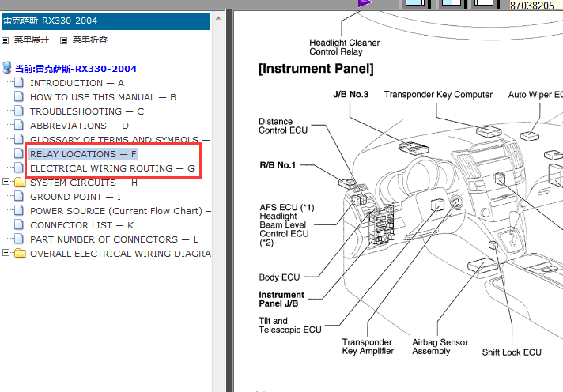This screenshot has height=392, width=563.
Task: Click 菜单展开 text link
Action: click(x=32, y=40)
